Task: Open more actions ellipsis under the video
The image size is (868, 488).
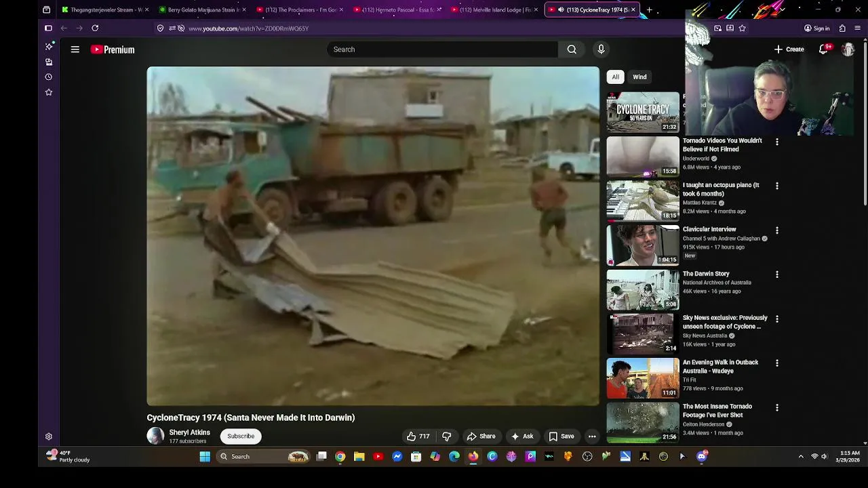Action: [592, 436]
